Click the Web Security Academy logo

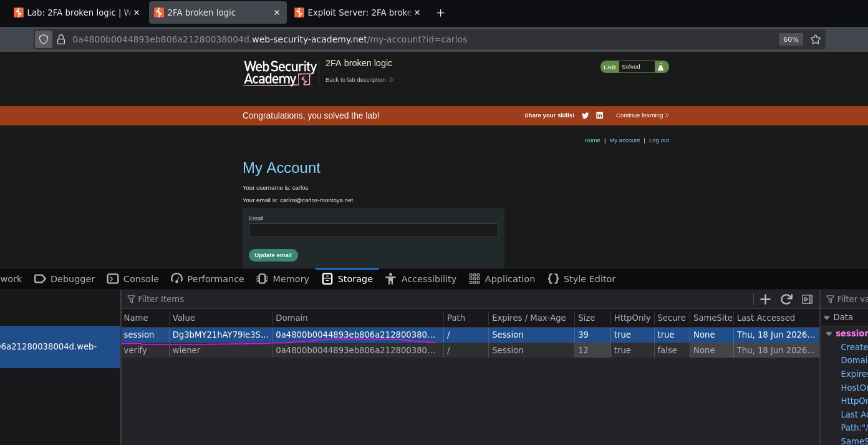pos(280,72)
